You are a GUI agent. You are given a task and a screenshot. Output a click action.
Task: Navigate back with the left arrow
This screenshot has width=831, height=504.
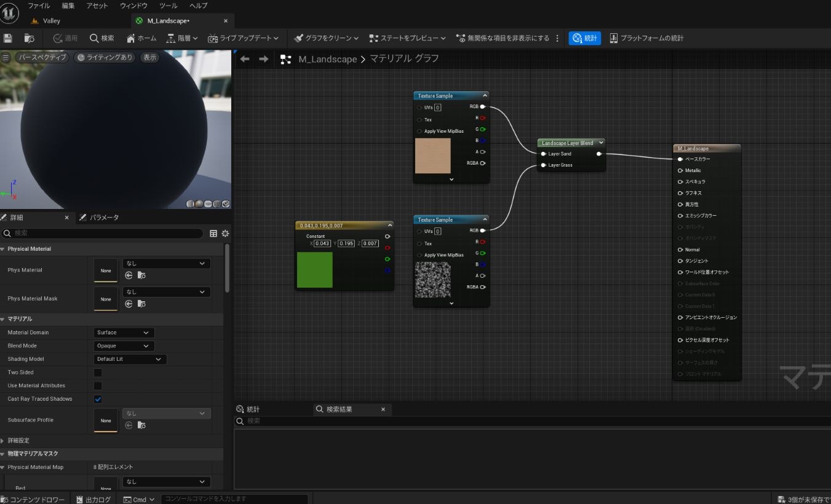245,59
